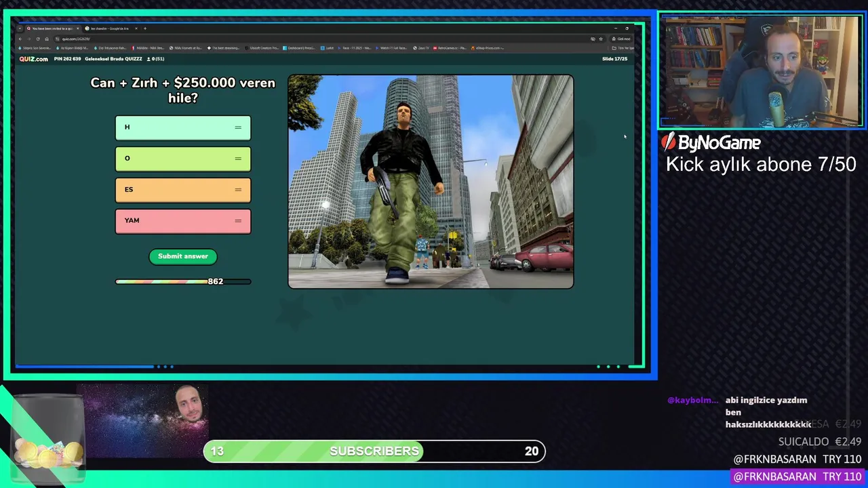Go forward using the browser forward arrow
868x488 pixels.
point(29,39)
